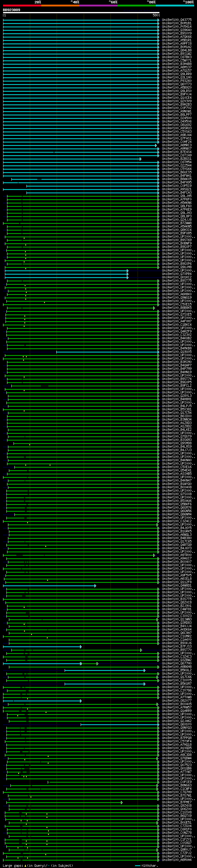The width and height of the screenshot is (197, 868).
Task: Select hit label UniRef100_B4FW41
Action: point(177,176)
